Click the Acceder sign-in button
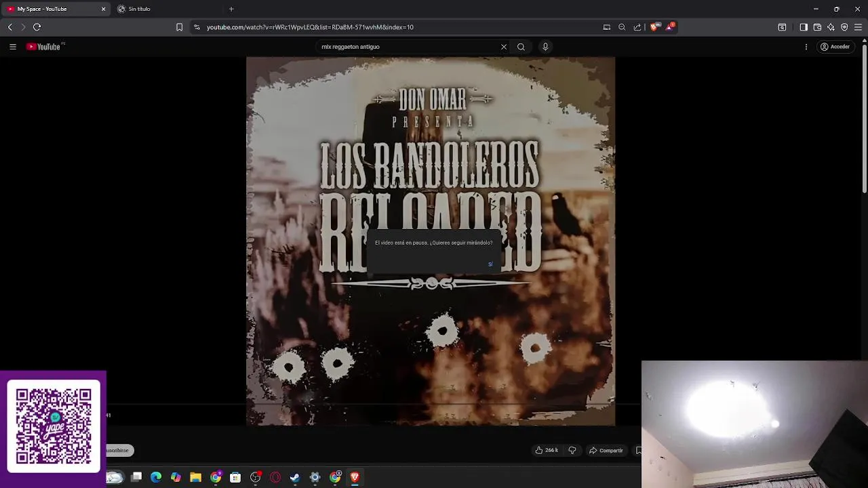 coord(835,47)
